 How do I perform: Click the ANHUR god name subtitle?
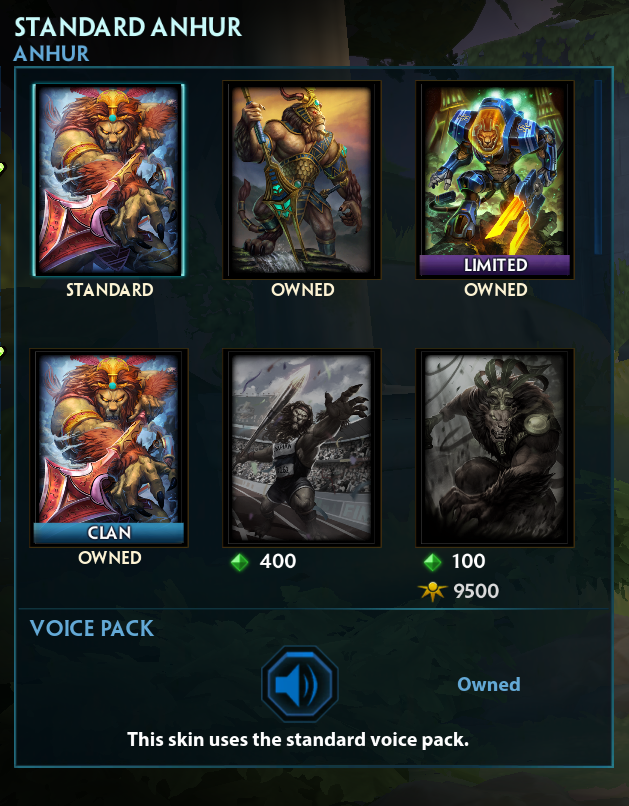tap(51, 53)
